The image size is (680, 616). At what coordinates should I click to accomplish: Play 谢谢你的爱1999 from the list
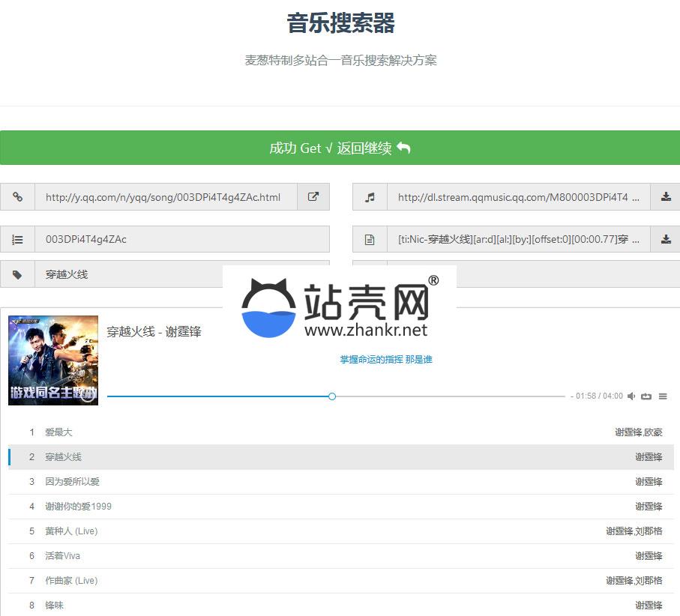coord(78,507)
